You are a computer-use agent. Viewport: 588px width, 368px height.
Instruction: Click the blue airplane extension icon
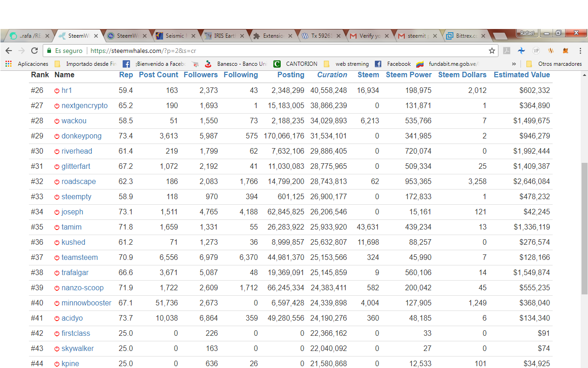point(521,51)
